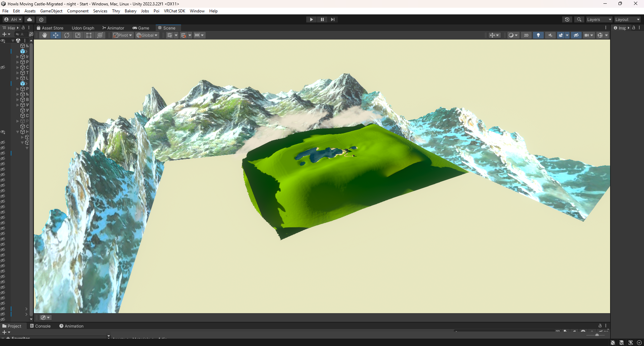Select the Move tool
The height and width of the screenshot is (346, 644).
pyautogui.click(x=55, y=35)
